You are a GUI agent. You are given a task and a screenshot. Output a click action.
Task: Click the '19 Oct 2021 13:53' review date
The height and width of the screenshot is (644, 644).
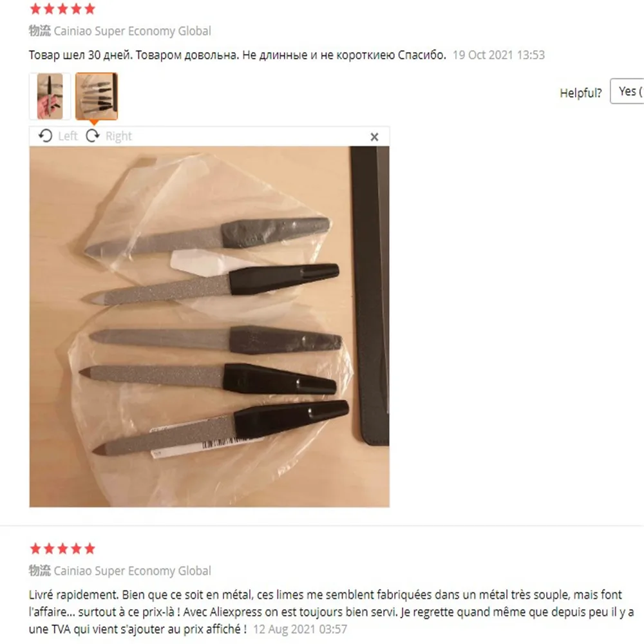coord(498,55)
